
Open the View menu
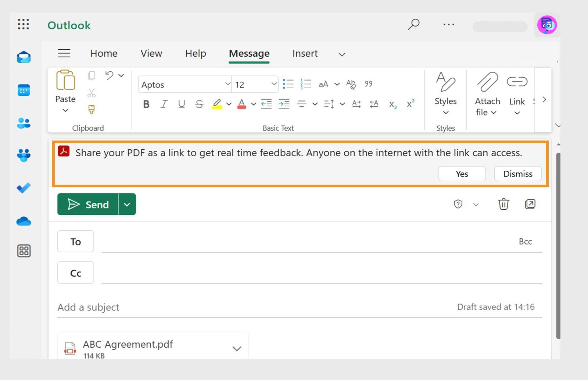tap(151, 53)
